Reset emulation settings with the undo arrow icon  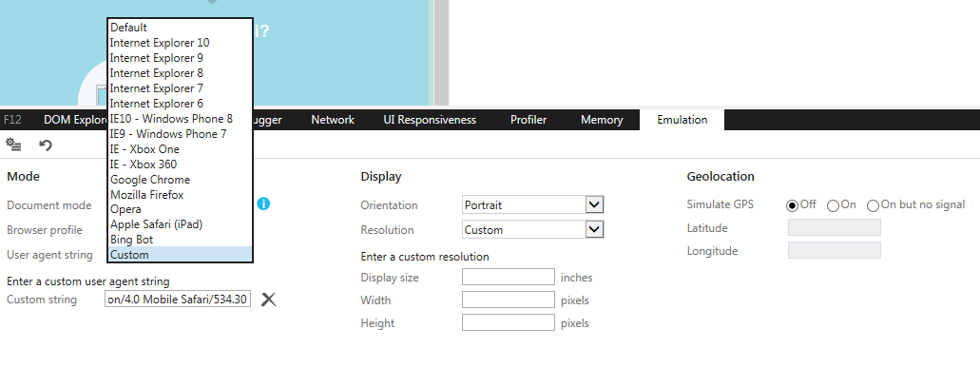45,145
